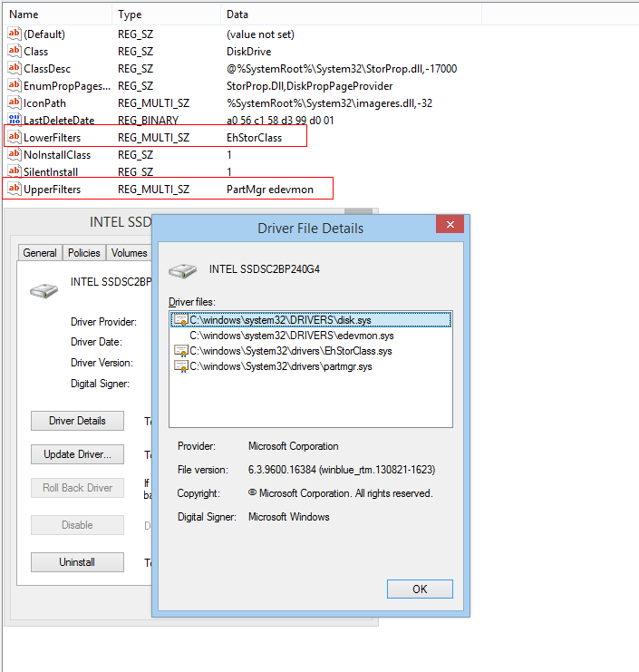Click the StorProp.Dll,DiskPropPageProvider data cell
The width and height of the screenshot is (639, 672).
tap(309, 86)
